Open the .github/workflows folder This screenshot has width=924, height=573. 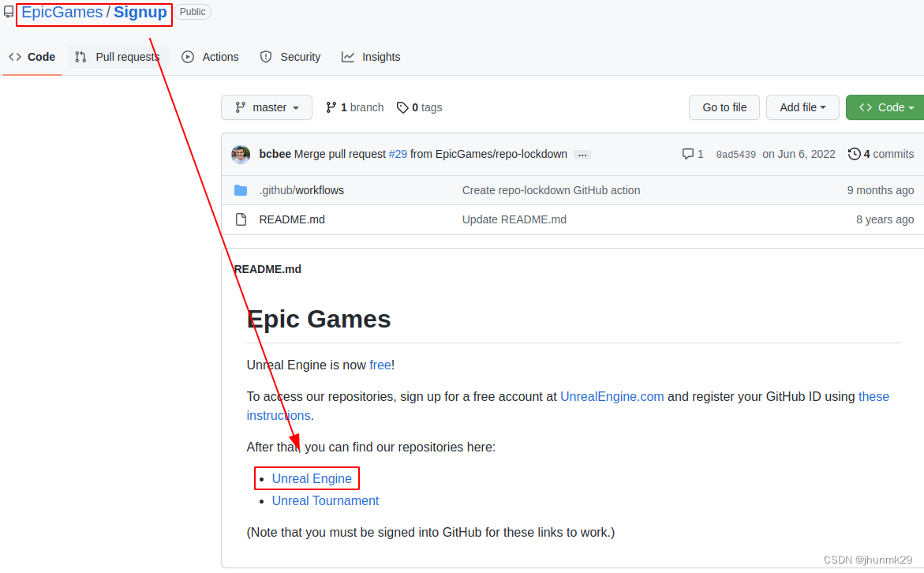click(x=301, y=190)
